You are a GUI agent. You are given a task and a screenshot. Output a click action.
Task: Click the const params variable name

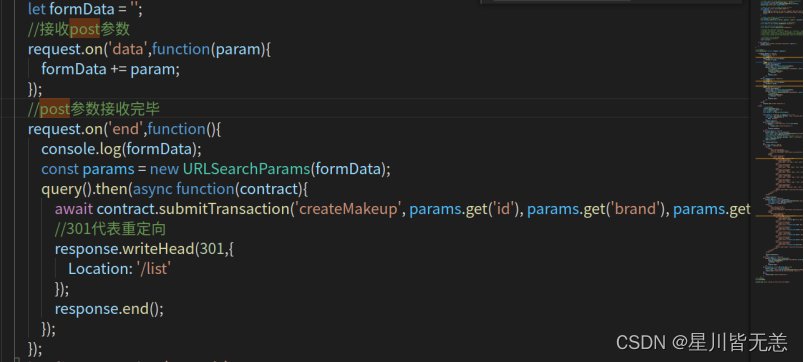(x=108, y=169)
